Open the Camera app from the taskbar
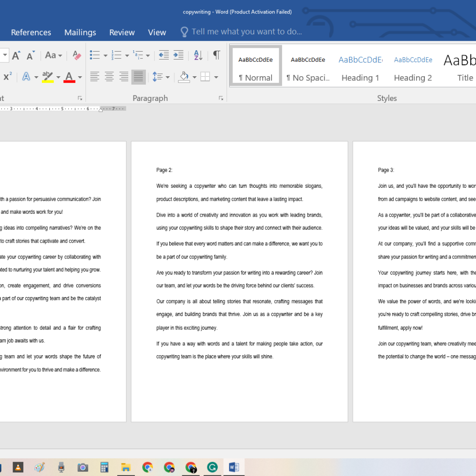 [83, 467]
